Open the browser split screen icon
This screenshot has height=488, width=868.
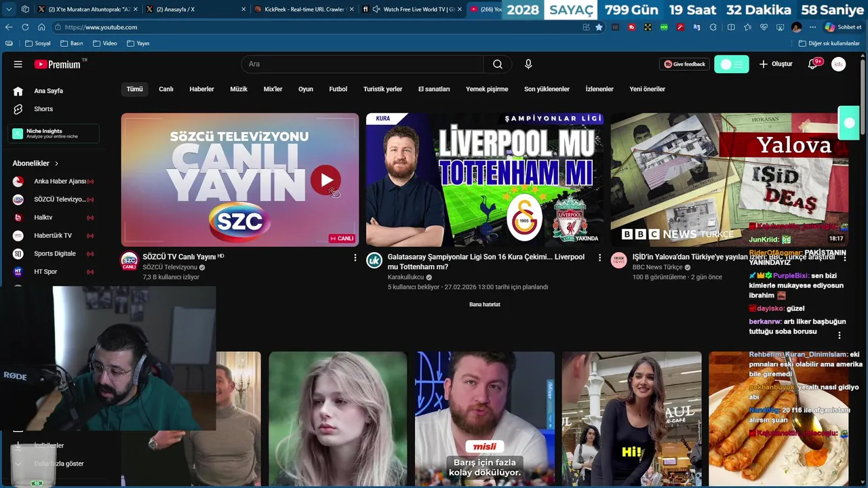tap(731, 27)
